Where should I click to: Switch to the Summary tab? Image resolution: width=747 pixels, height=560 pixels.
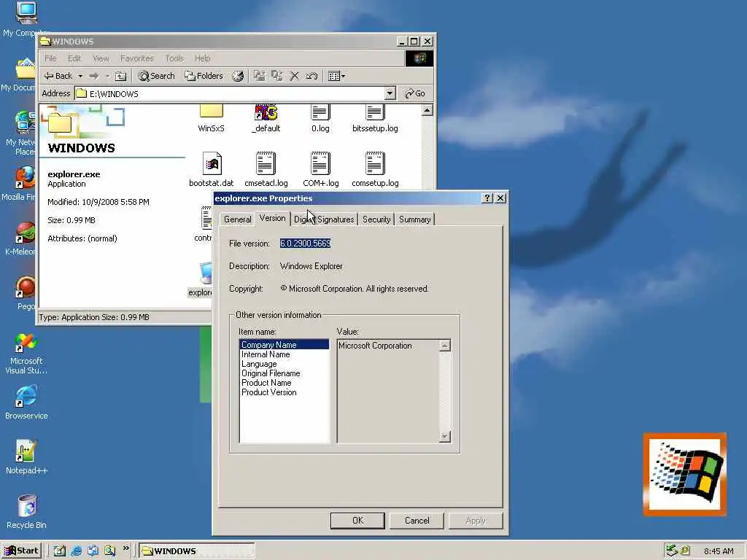click(x=414, y=219)
